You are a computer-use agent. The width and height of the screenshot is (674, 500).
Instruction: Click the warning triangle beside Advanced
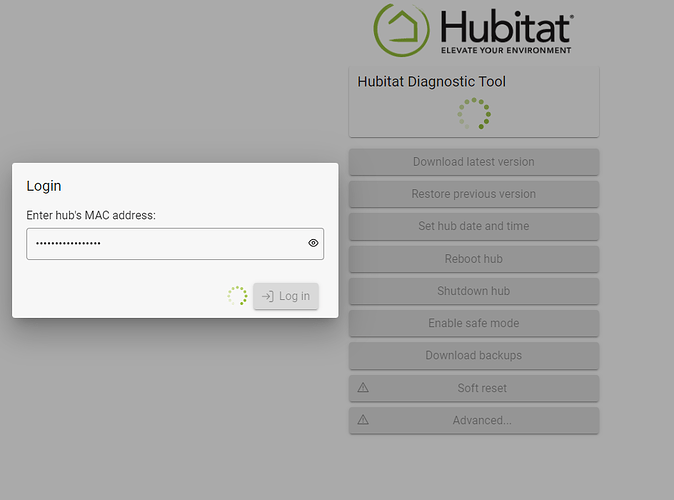pos(363,420)
